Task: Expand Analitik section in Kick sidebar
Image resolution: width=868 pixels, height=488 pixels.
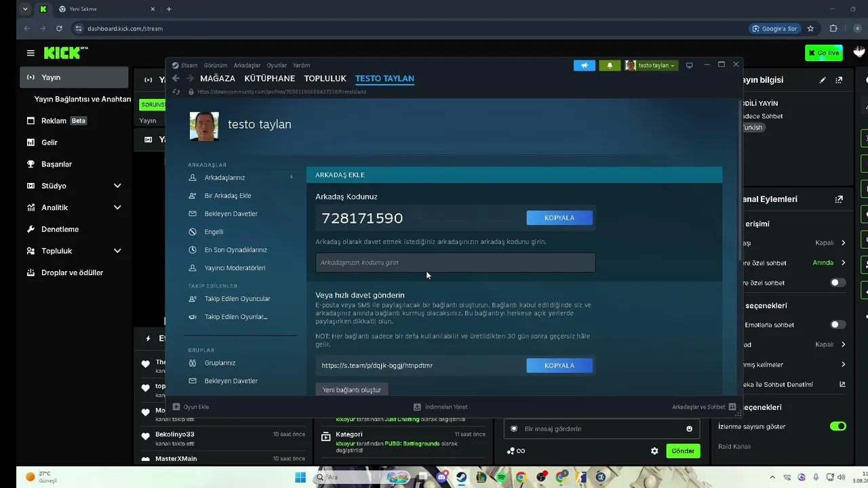Action: pos(74,207)
